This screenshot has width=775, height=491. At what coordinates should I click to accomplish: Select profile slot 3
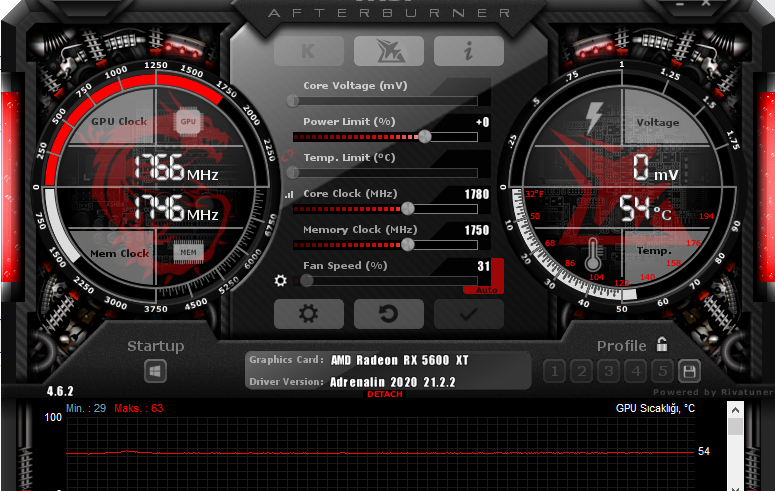[x=608, y=371]
